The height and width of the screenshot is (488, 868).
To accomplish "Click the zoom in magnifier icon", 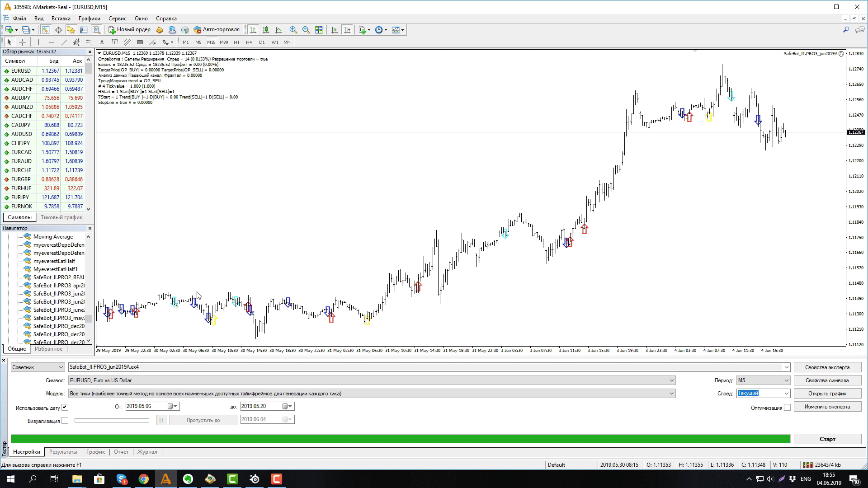I will point(293,30).
